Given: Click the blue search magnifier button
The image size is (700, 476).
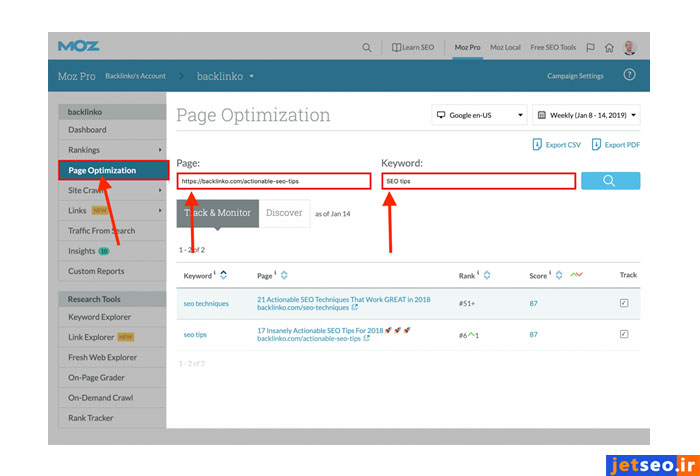Looking at the screenshot, I should pyautogui.click(x=610, y=181).
